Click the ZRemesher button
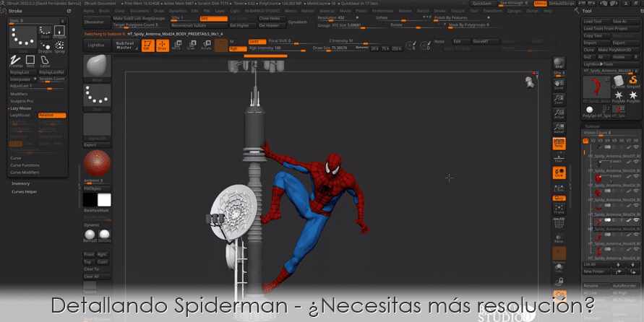This screenshot has height=322, width=644. coord(97,22)
